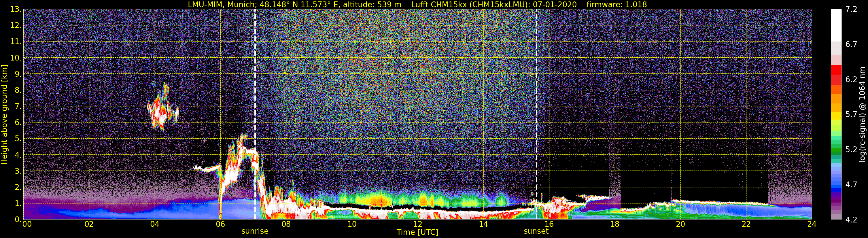Click the '18' time axis tick label
Viewport: 868px width, 238px height.
(614, 224)
